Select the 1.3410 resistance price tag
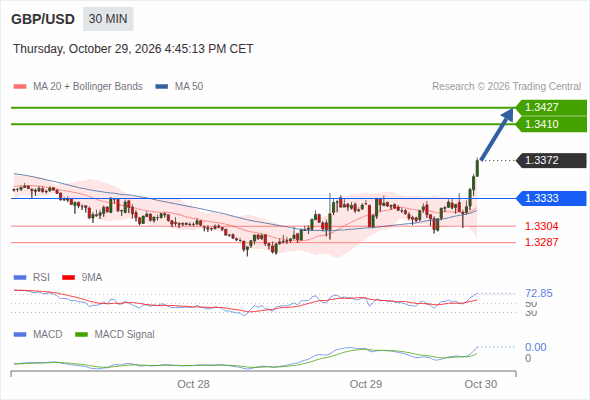The width and height of the screenshot is (590, 400). point(551,124)
